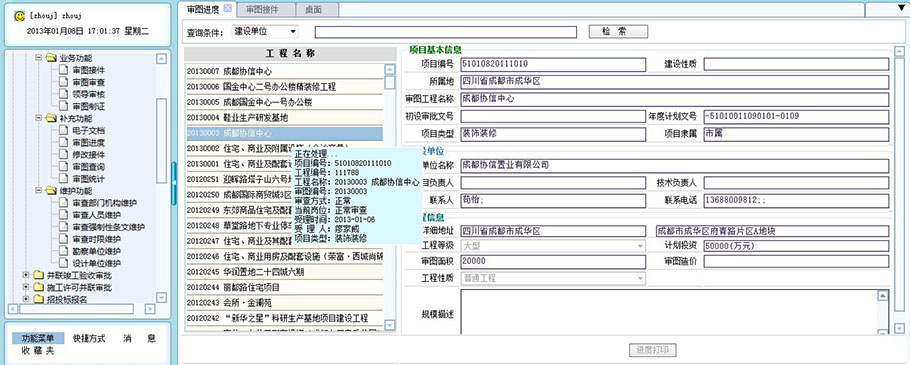Image resolution: width=910 pixels, height=365 pixels.
Task: Click the smiley user icon beside zhouj
Action: [19, 16]
